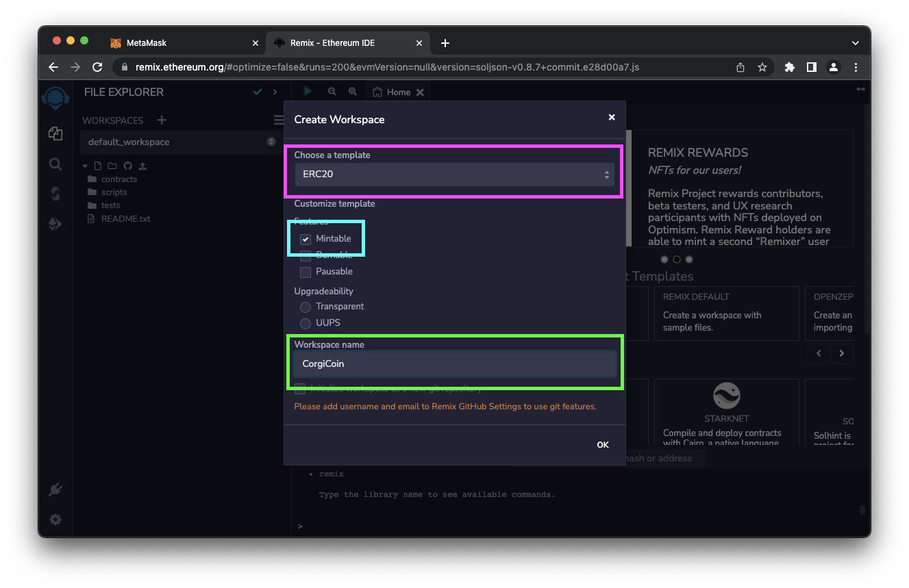Viewport: 909px width, 588px height.
Task: Open Chrome profile avatar
Action: pyautogui.click(x=834, y=67)
